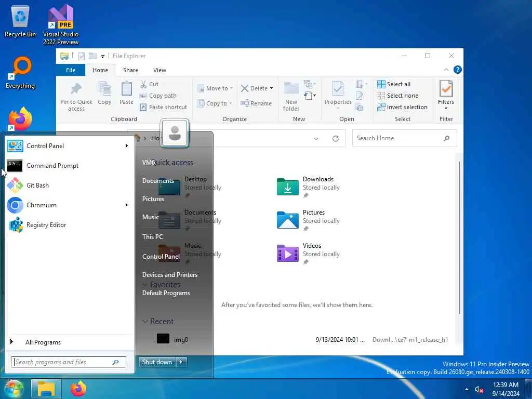Click the muted volume tray icon

(479, 389)
